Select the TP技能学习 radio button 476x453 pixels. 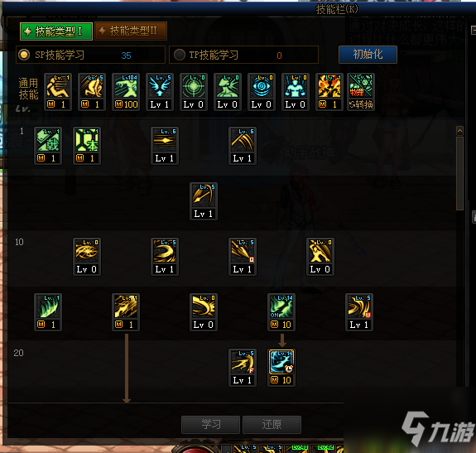click(180, 55)
